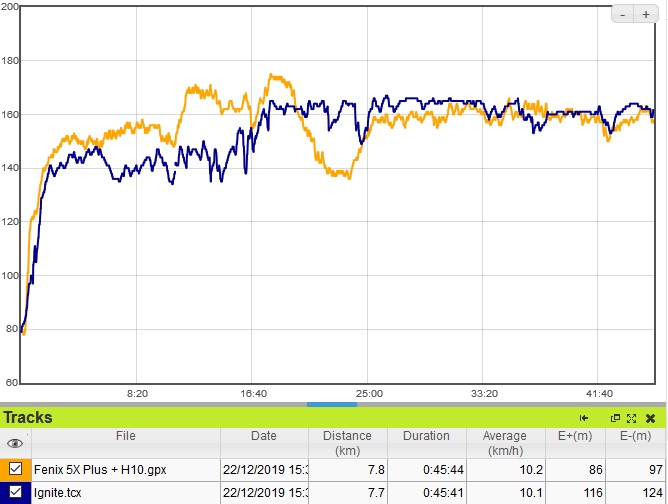668x504 pixels.
Task: Sort by Duration column header
Action: (426, 436)
